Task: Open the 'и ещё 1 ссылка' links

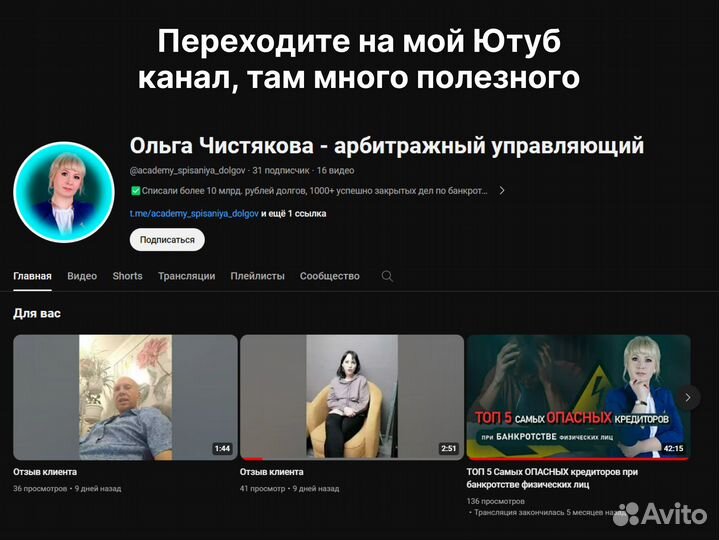Action: point(293,214)
